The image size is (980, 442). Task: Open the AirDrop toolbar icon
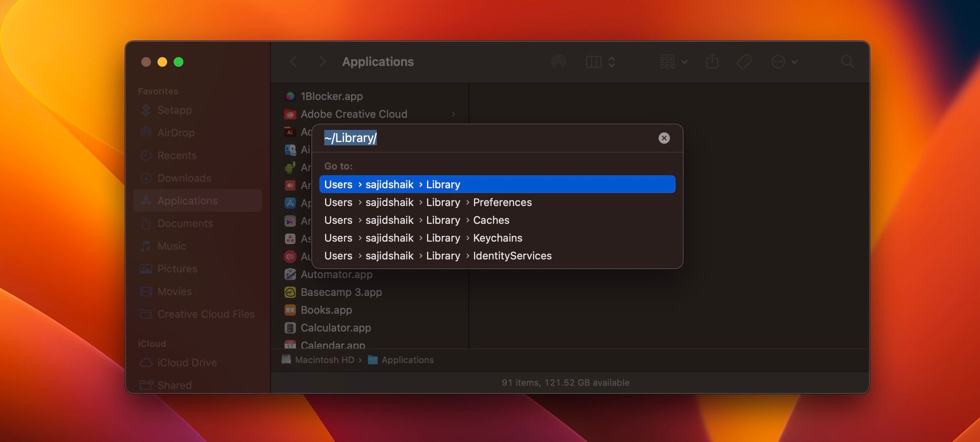tap(559, 62)
